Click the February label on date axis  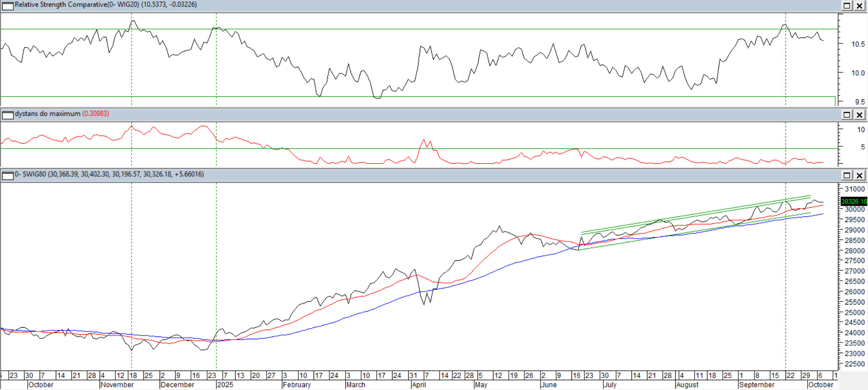(x=297, y=384)
